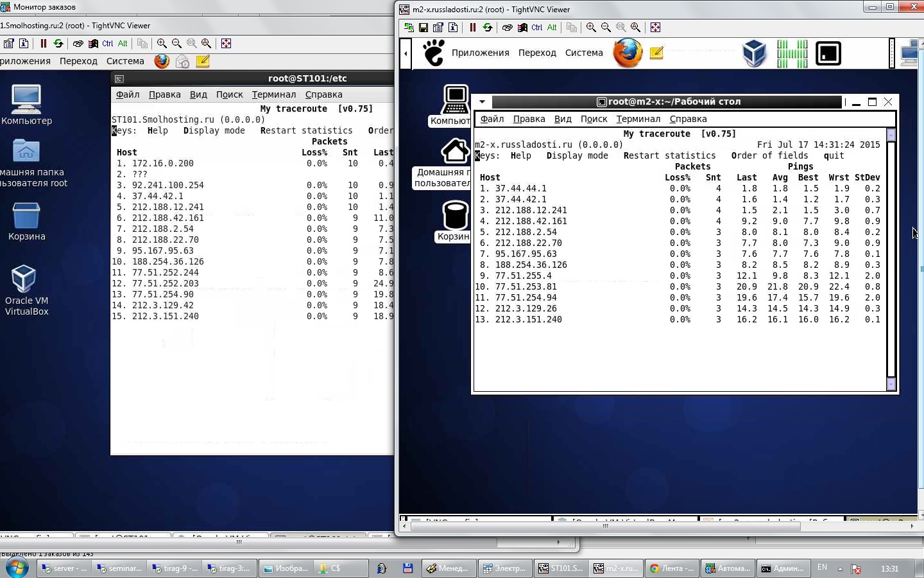Open the Справка menu in m2-x terminal

coord(688,119)
